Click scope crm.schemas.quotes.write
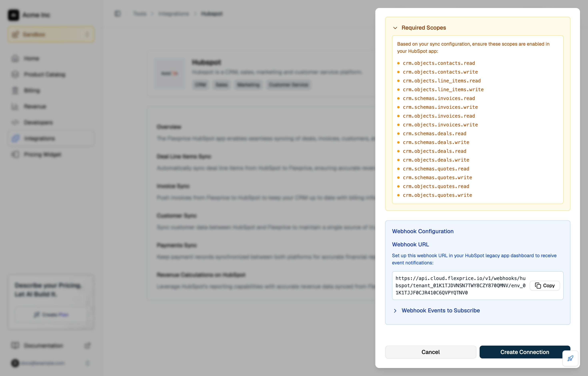 437,178
